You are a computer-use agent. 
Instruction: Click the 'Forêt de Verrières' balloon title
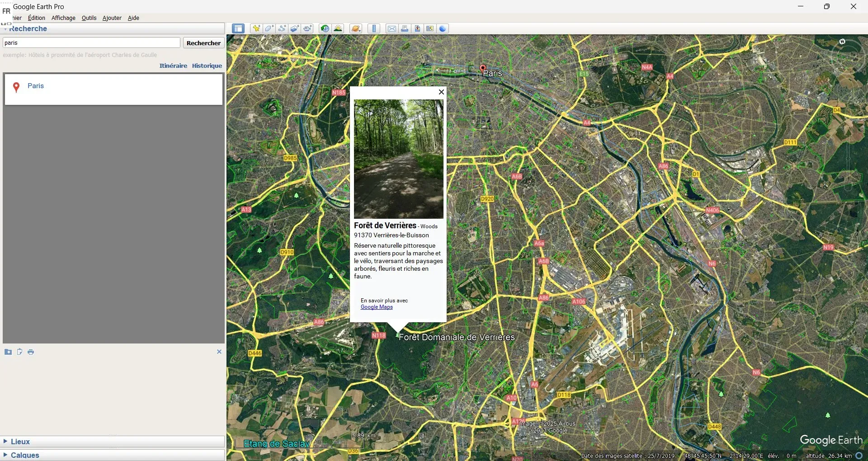[385, 226]
